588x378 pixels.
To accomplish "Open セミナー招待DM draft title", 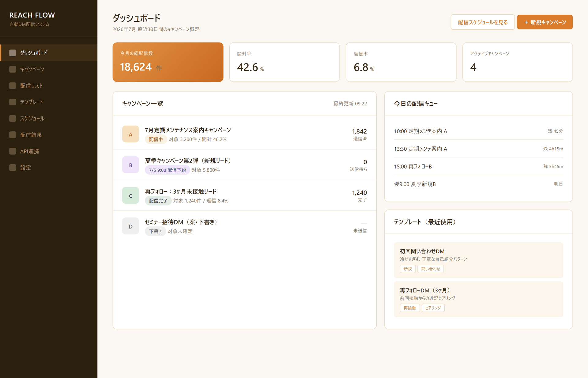I will point(181,222).
